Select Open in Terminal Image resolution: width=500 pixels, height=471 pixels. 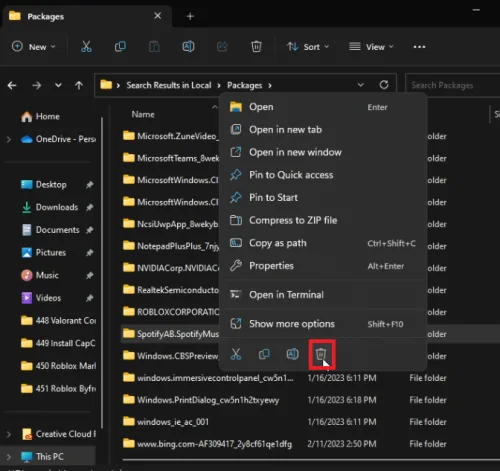point(323,295)
